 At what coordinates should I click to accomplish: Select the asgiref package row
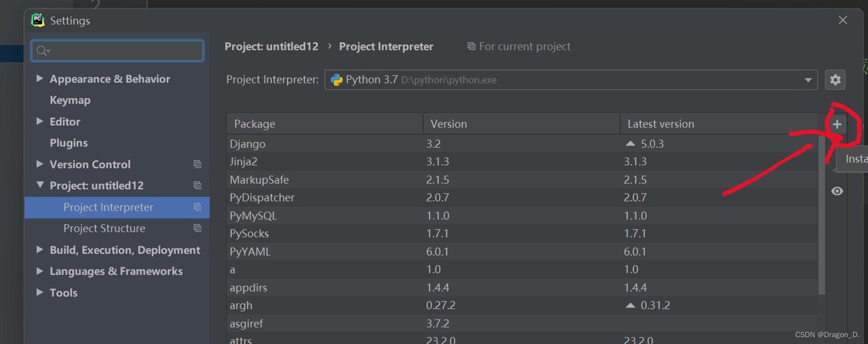(x=522, y=323)
